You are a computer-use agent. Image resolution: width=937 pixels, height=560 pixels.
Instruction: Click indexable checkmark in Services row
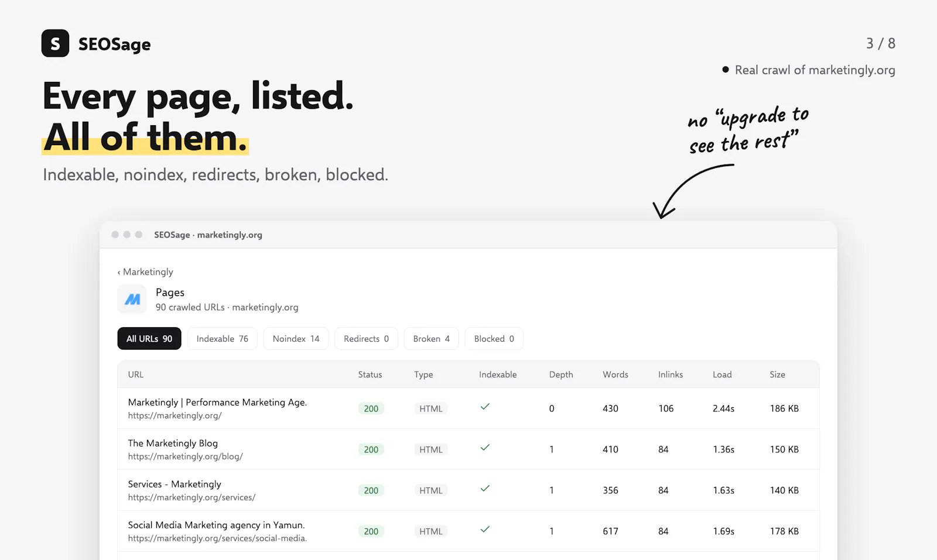pyautogui.click(x=485, y=489)
